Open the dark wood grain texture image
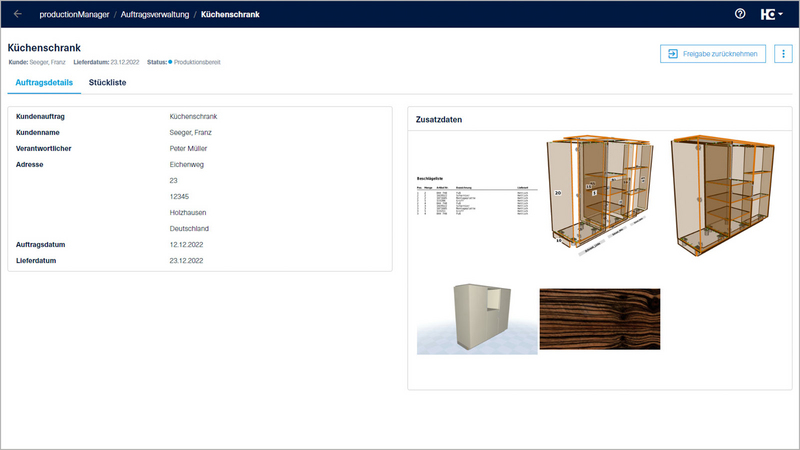 coord(600,319)
